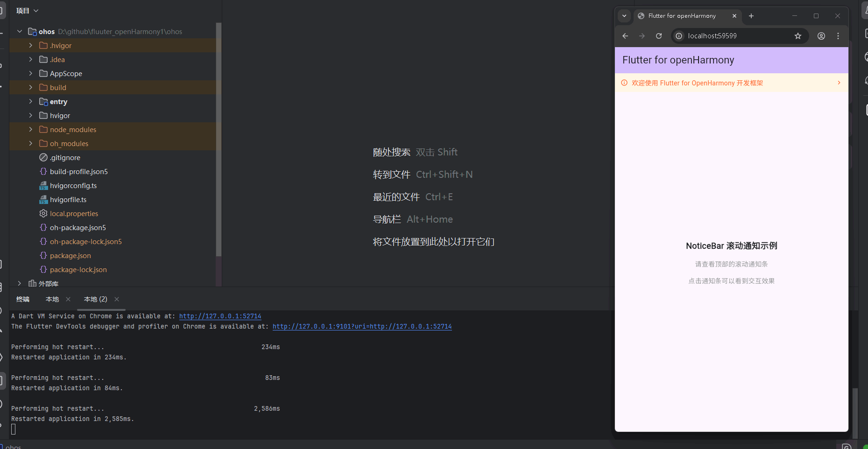Viewport: 868px width, 449px height.
Task: Click the build-profile.json5 braces icon
Action: click(x=43, y=171)
